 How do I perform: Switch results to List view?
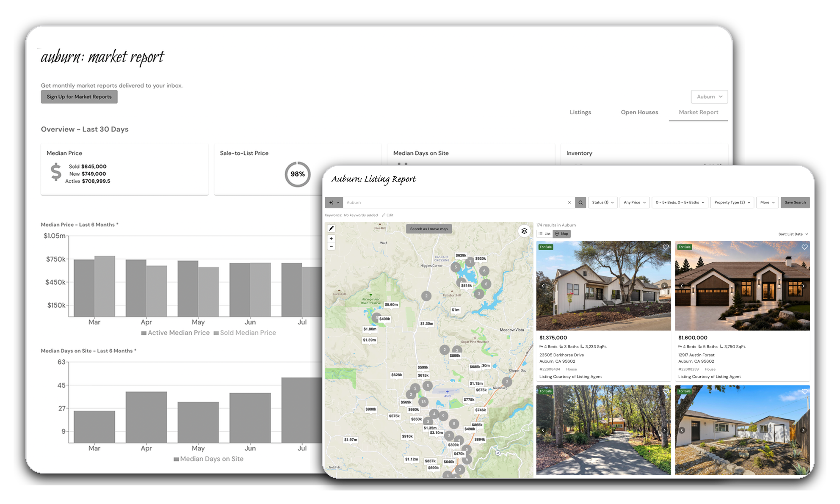click(x=544, y=234)
